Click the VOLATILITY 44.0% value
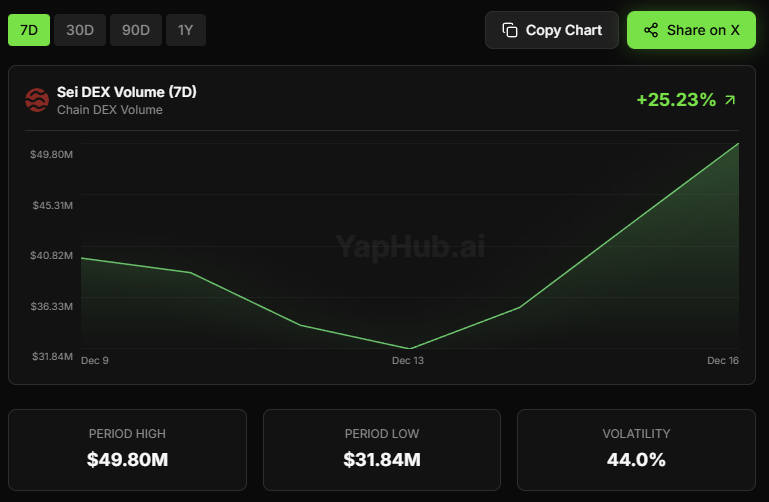 [636, 460]
